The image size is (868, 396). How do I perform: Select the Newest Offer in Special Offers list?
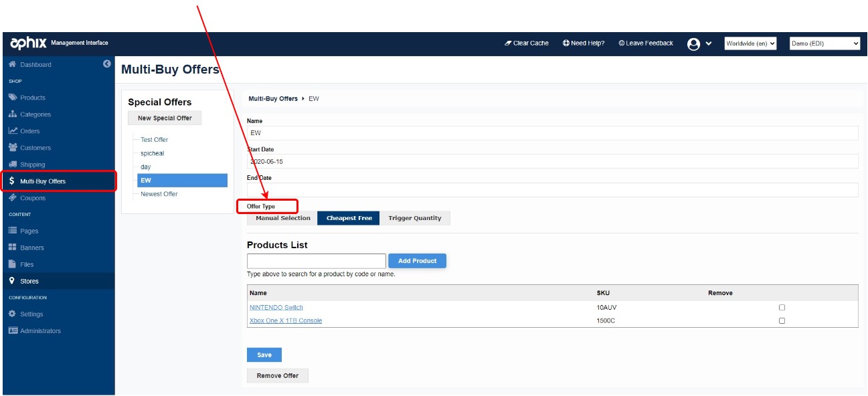pos(159,194)
